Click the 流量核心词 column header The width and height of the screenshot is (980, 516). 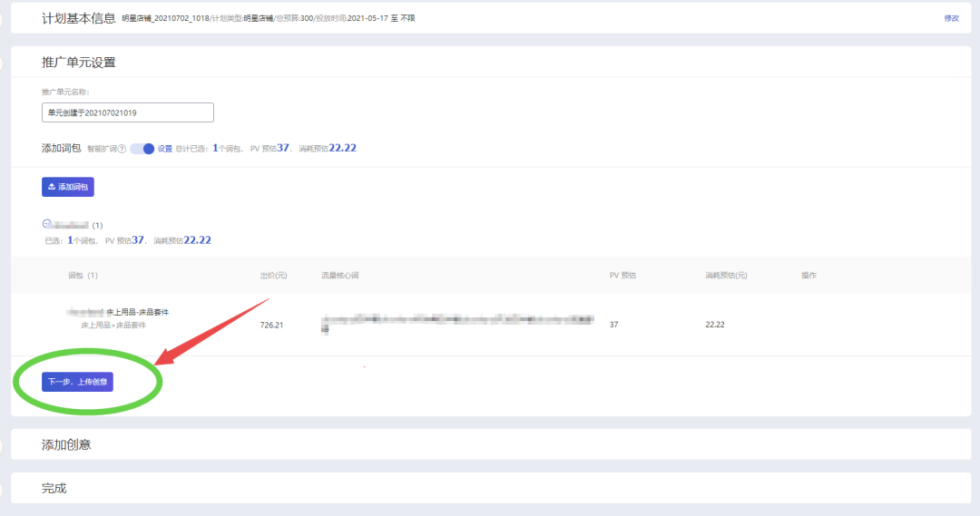pyautogui.click(x=340, y=275)
